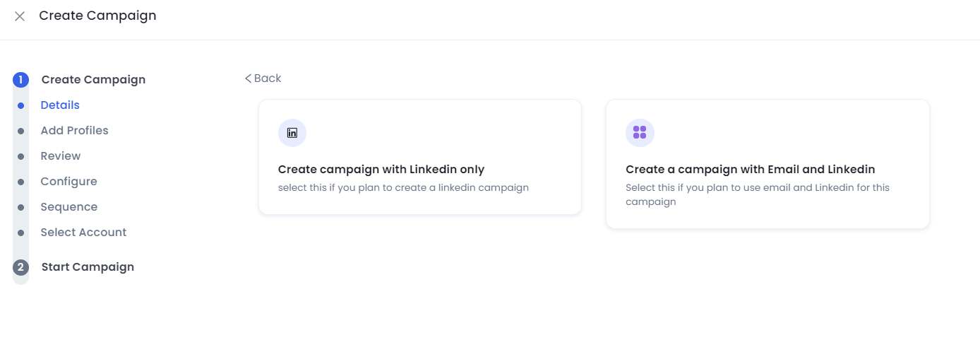980x340 pixels.
Task: Open the Sequence step
Action: point(68,207)
